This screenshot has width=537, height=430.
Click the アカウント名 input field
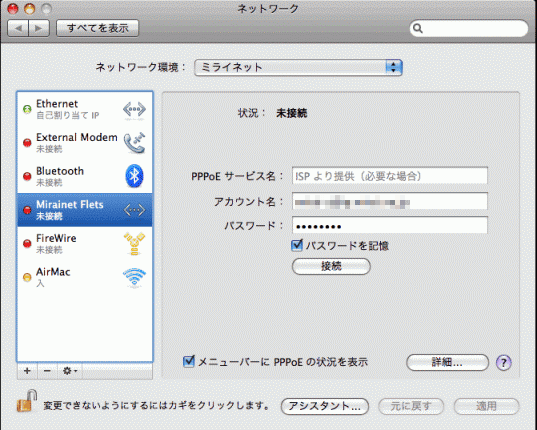coord(390,201)
